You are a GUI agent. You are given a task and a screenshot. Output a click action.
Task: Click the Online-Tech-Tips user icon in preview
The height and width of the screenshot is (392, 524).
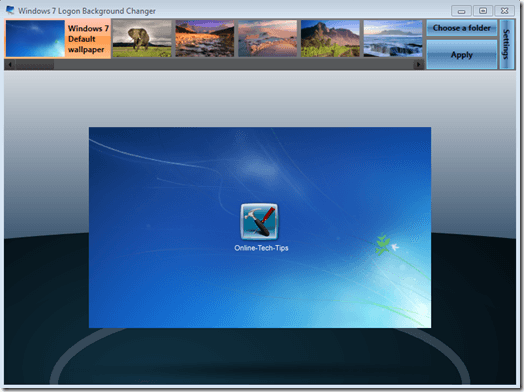[259, 222]
